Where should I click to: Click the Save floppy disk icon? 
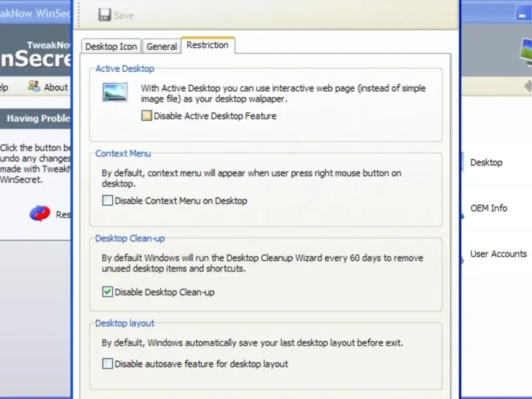105,15
